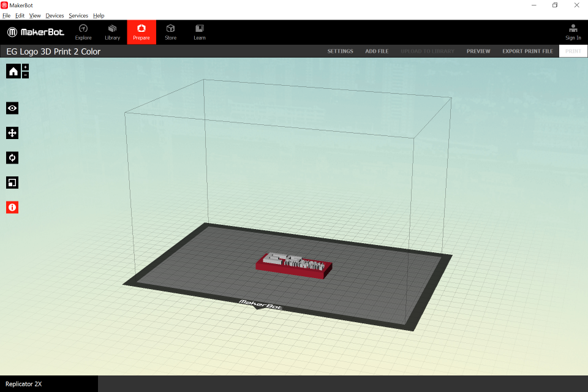
Task: Click the Sign In user icon
Action: coord(573,32)
